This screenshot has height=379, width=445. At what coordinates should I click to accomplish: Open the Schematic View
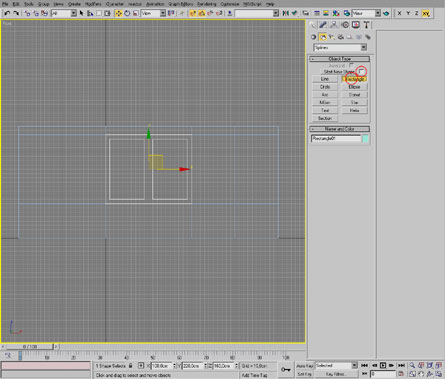(326, 13)
